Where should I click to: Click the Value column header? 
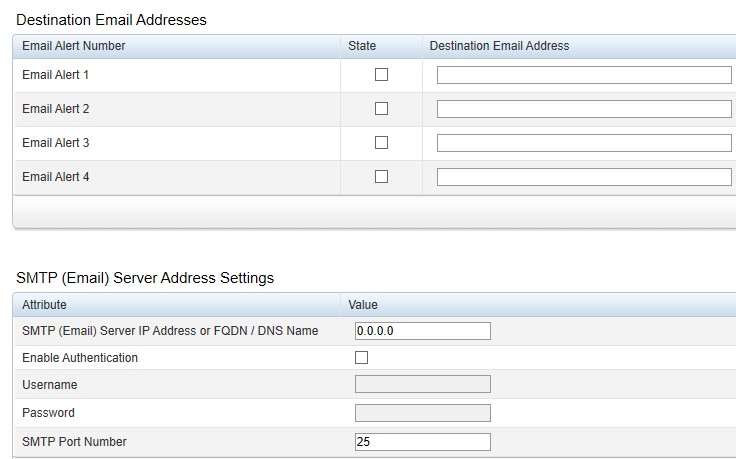(363, 305)
